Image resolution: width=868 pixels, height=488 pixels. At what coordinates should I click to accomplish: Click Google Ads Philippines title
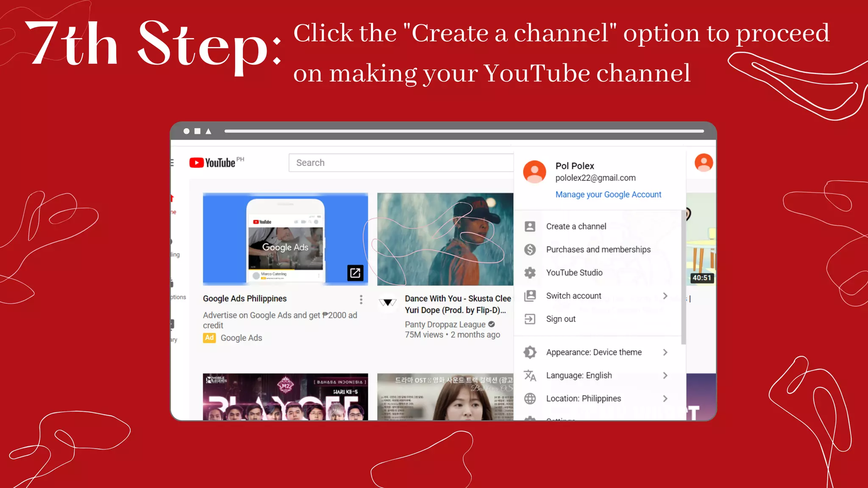coord(245,299)
